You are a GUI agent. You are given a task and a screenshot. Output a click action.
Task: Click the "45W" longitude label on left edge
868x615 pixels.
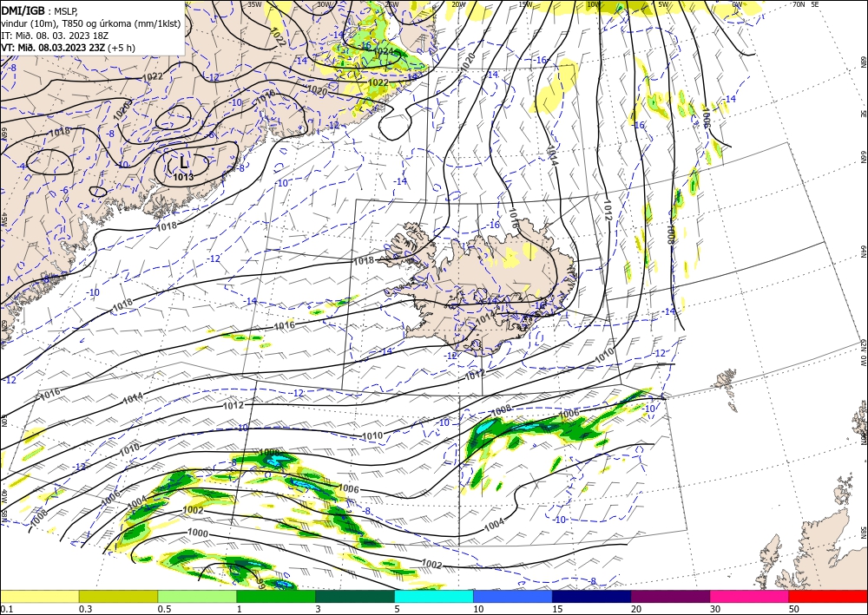point(3,219)
